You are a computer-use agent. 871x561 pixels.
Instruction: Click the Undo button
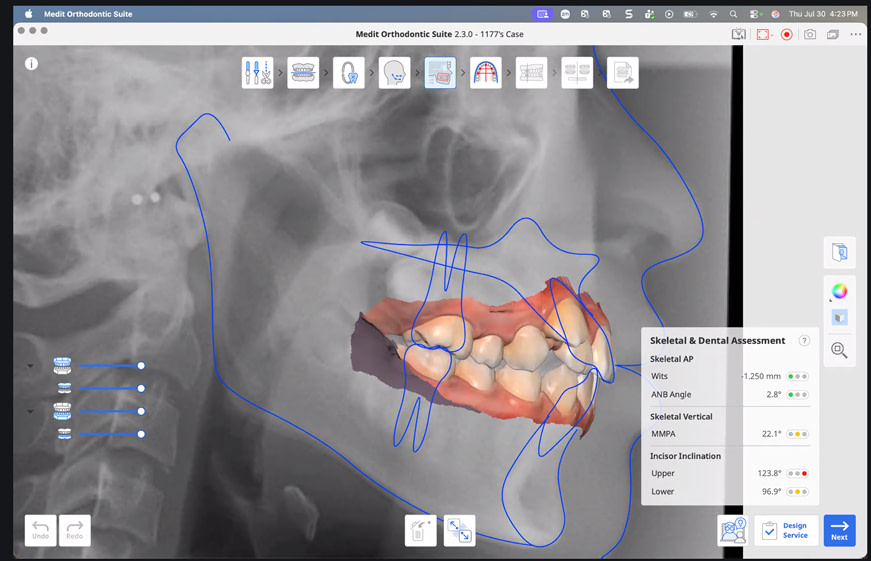click(x=41, y=530)
